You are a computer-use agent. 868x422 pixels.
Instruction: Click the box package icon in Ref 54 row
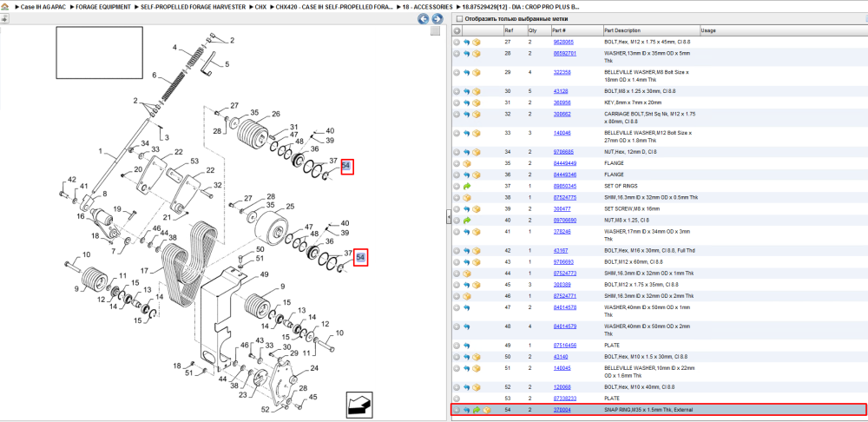click(x=487, y=410)
